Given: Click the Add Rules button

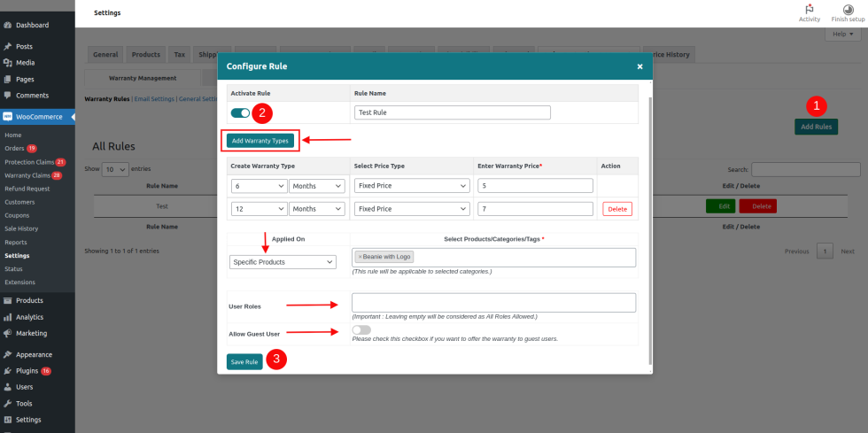Looking at the screenshot, I should (x=817, y=127).
